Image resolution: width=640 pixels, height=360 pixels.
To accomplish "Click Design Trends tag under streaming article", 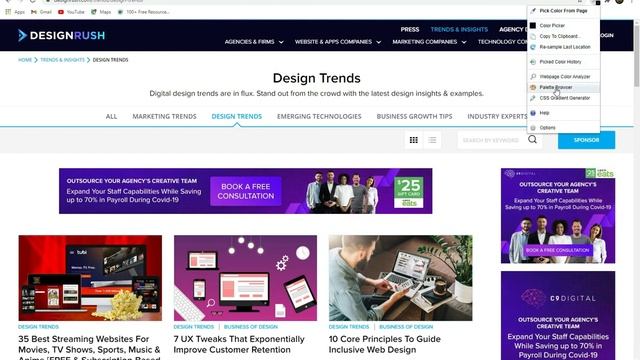I will point(38,327).
